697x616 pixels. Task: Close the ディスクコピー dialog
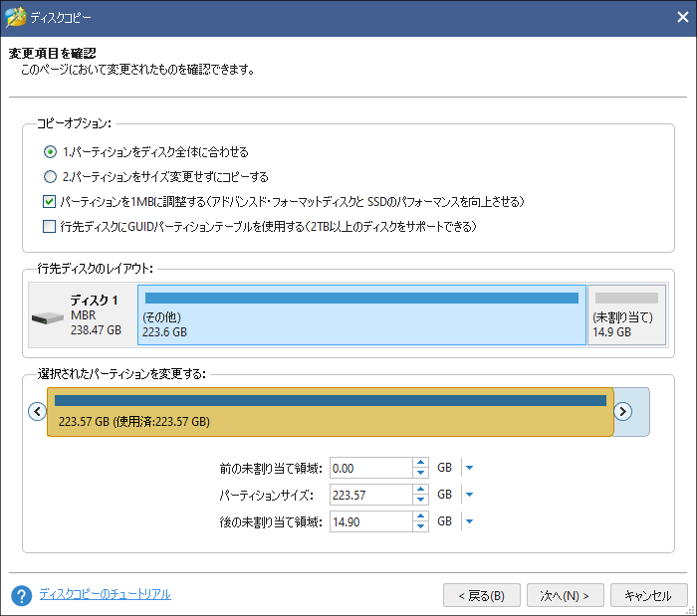tap(682, 17)
